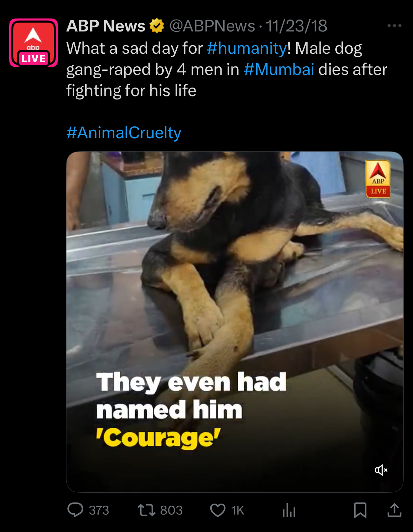Open the share upload icon
This screenshot has height=532, width=413.
[394, 510]
